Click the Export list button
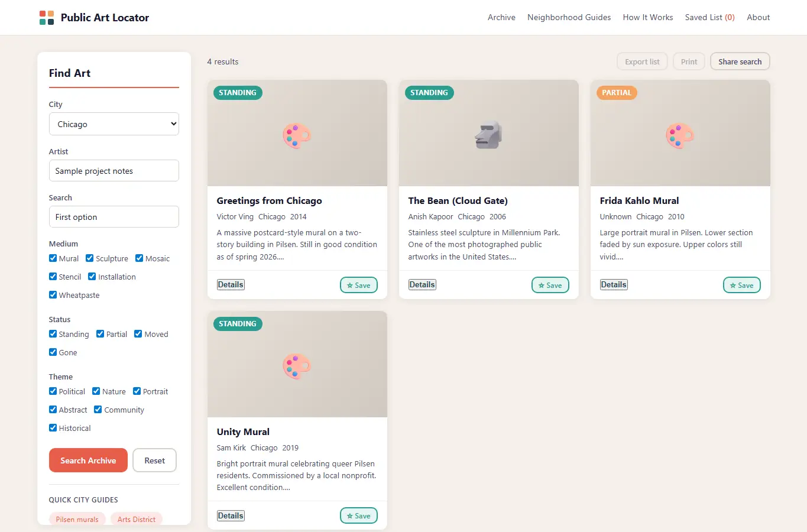 642,61
